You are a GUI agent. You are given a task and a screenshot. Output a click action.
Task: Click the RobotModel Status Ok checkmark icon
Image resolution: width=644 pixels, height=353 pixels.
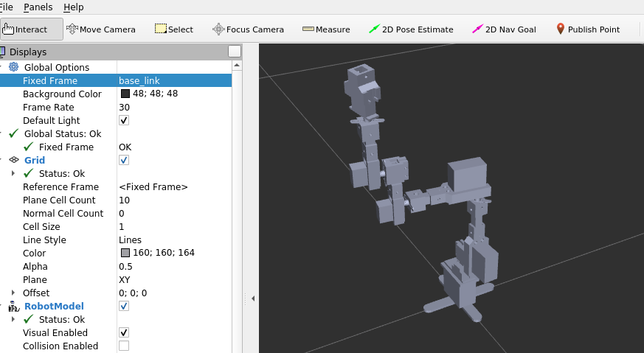coord(28,319)
